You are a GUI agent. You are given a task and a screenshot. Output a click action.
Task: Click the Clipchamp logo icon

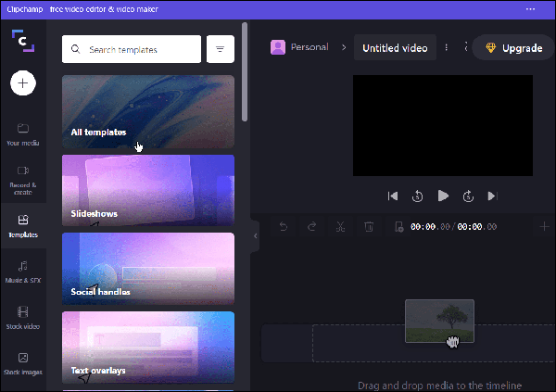pyautogui.click(x=23, y=41)
